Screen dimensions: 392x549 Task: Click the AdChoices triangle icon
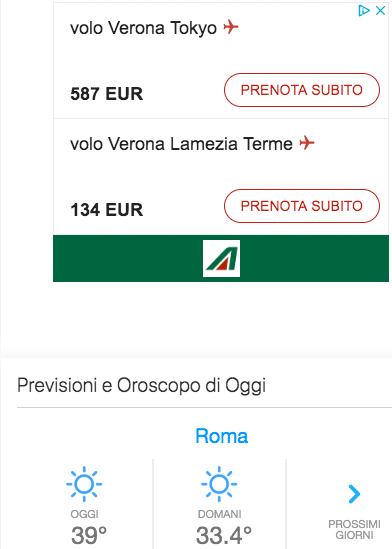(364, 11)
